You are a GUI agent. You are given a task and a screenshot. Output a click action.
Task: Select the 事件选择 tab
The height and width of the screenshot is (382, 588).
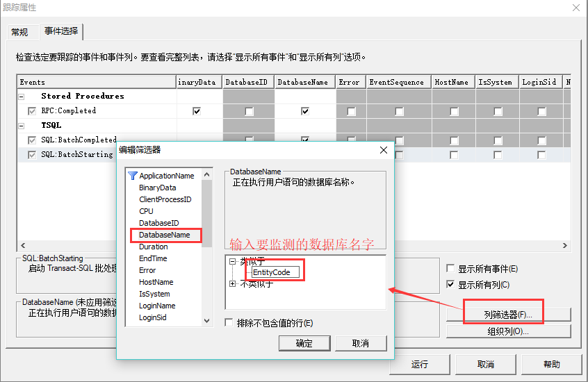61,31
